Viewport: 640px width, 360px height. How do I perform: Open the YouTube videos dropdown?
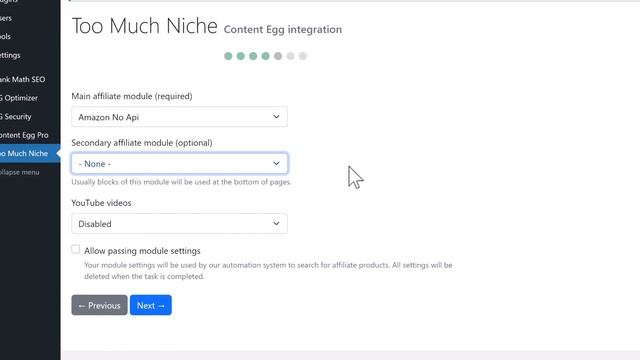(x=179, y=224)
